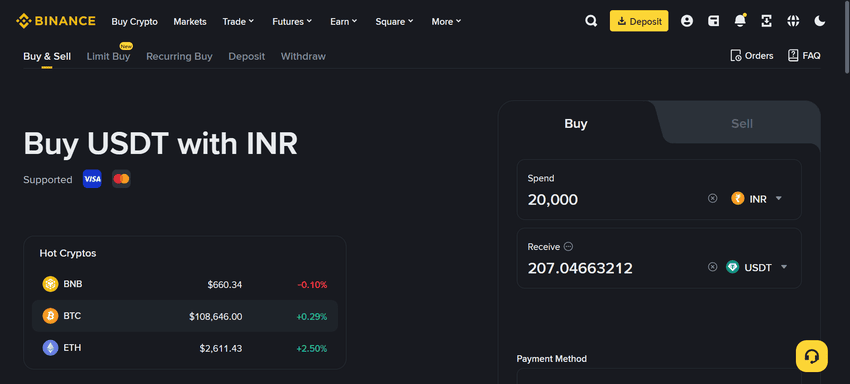Expand the Trade menu
Screen dimensions: 850x384
pos(238,22)
